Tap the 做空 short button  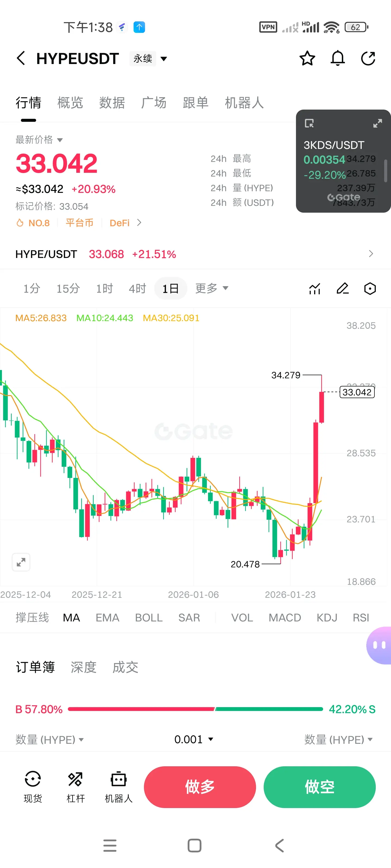pos(320,787)
